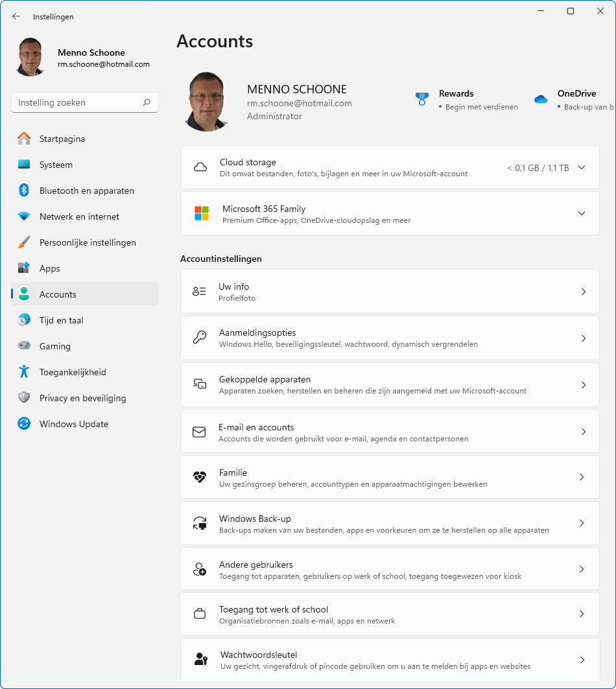The height and width of the screenshot is (689, 616).
Task: Open Persoonlijke instellingen section
Action: (85, 242)
